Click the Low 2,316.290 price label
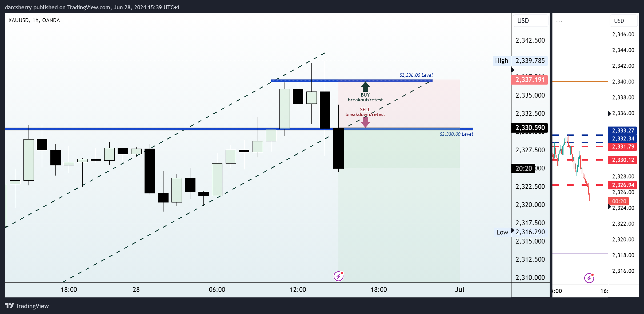Image resolution: width=644 pixels, height=314 pixels. (521, 232)
